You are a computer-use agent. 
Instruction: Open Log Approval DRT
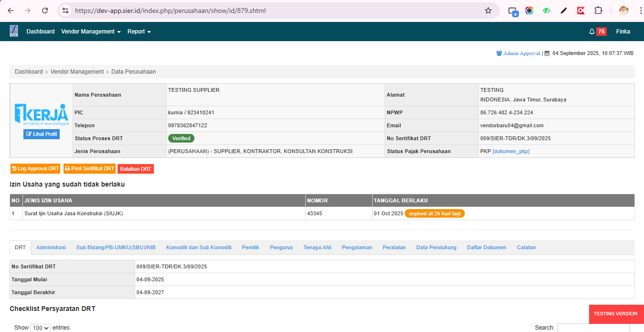pos(35,169)
